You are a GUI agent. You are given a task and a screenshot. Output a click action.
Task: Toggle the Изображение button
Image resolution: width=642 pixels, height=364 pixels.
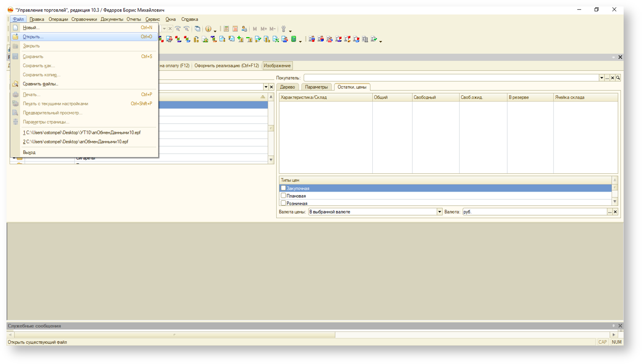(277, 66)
